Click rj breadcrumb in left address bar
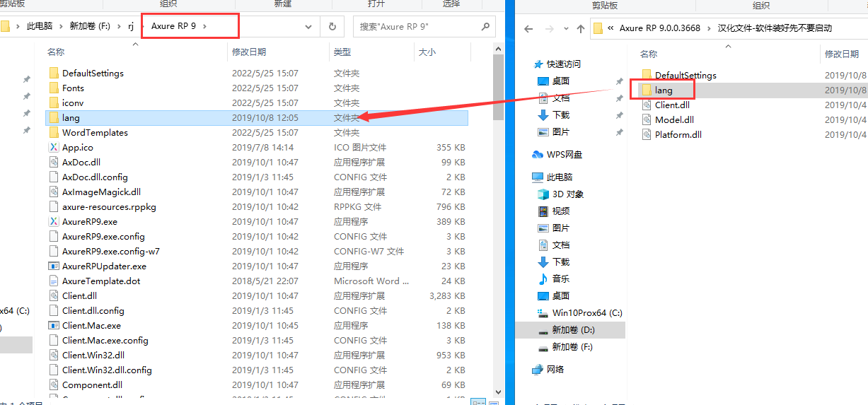 130,26
